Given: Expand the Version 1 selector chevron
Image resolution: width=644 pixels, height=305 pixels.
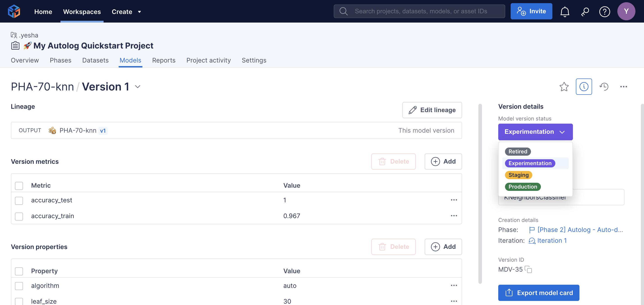Looking at the screenshot, I should point(137,87).
